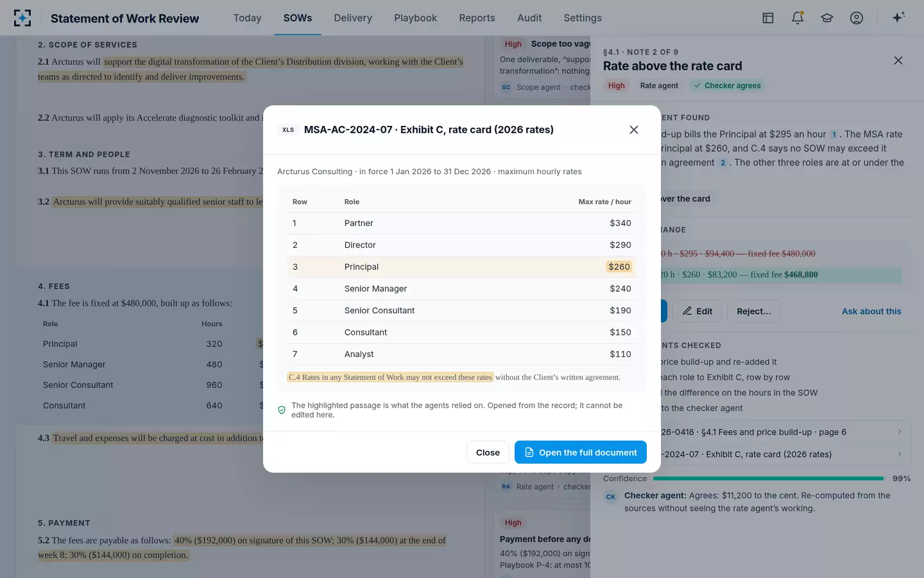
Task: Edit the proposed change
Action: [x=697, y=311]
